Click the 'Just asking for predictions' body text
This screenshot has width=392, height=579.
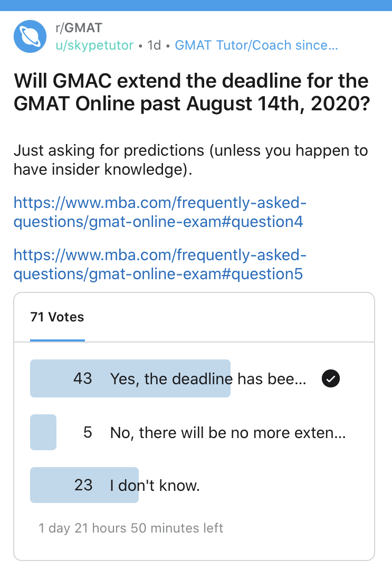tap(190, 160)
